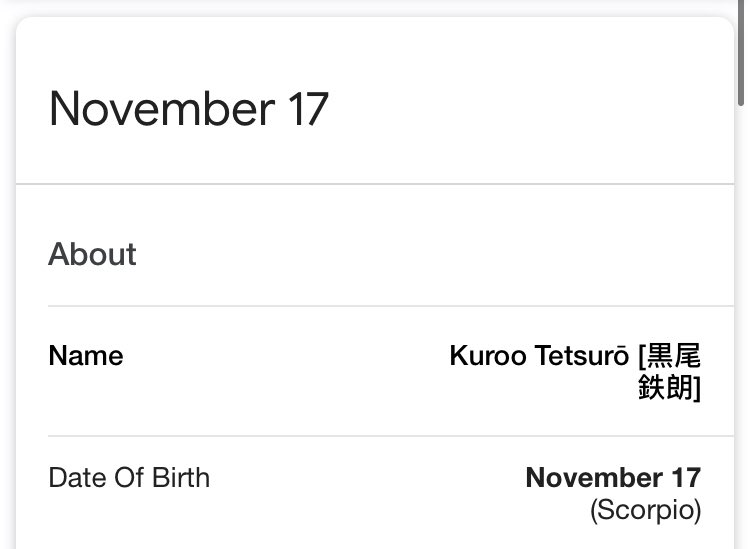Image resolution: width=750 pixels, height=549 pixels.
Task: Click the large November 17 card heading
Action: click(189, 109)
